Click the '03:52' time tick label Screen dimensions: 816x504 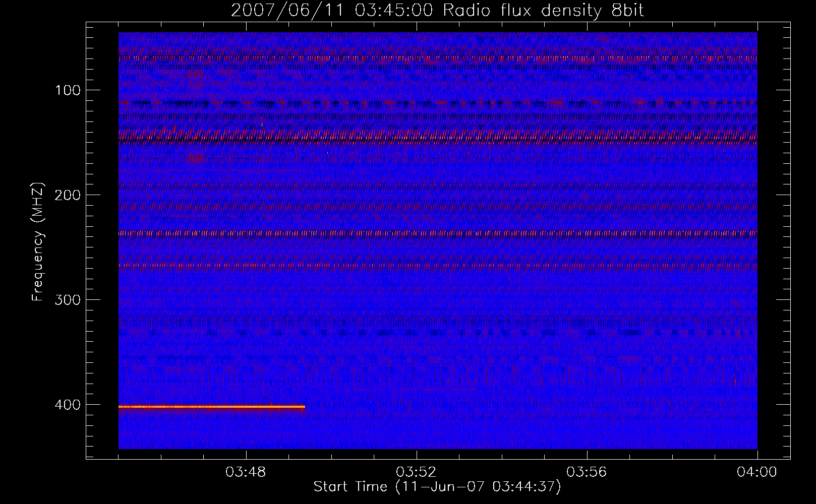coord(416,472)
